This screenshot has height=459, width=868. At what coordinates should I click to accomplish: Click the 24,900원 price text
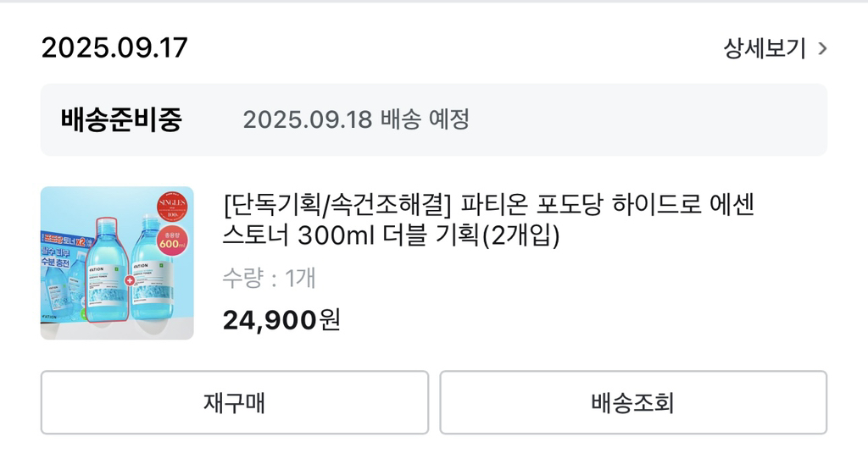point(281,319)
